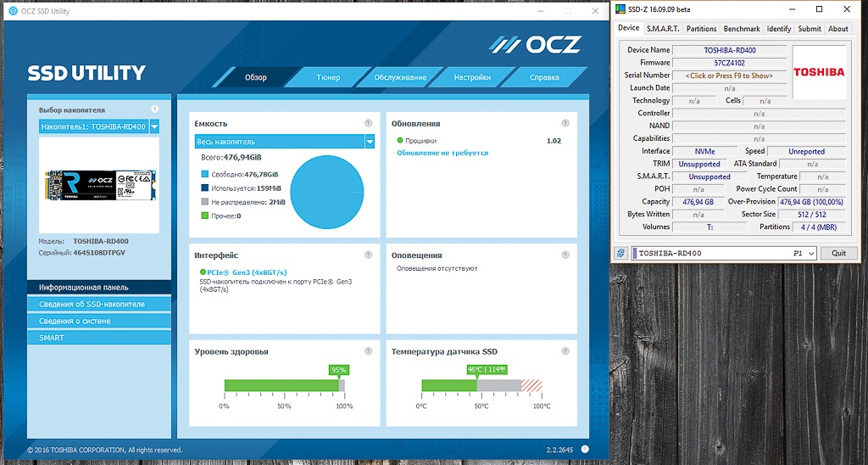Viewport: 868px width, 465px height.
Task: Open SSD-Z TOSHIBA-RD400 device dropdown
Action: 724,253
